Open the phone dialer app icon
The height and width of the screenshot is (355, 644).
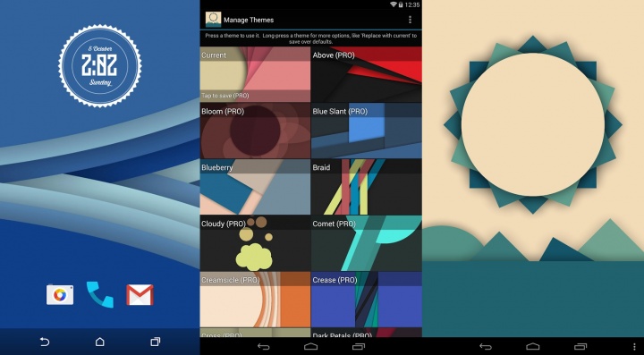pos(100,294)
